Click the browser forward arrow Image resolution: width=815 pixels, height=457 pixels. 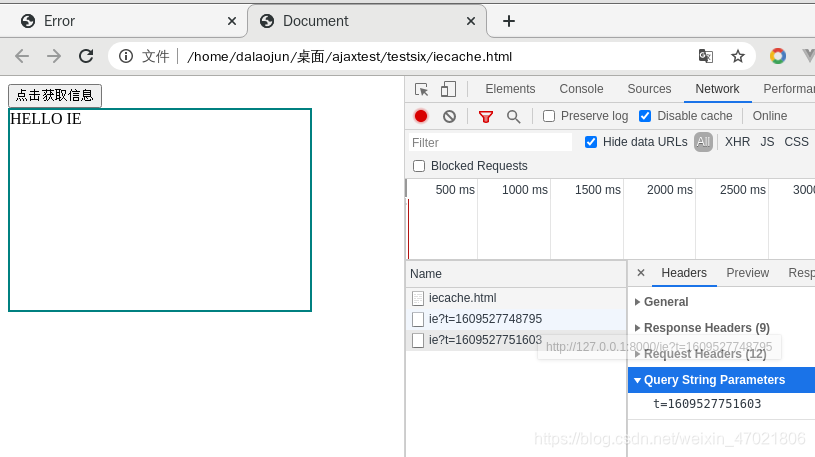pyautogui.click(x=54, y=56)
